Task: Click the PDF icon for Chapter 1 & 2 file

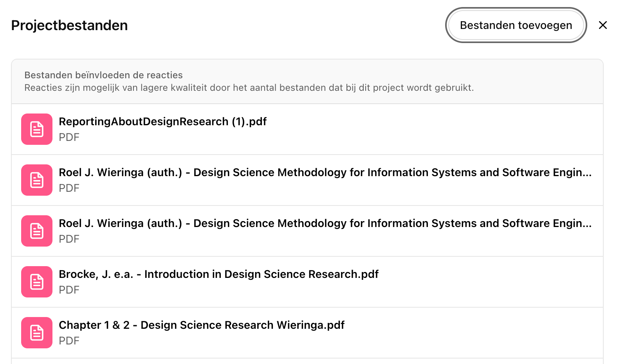Action: tap(36, 333)
